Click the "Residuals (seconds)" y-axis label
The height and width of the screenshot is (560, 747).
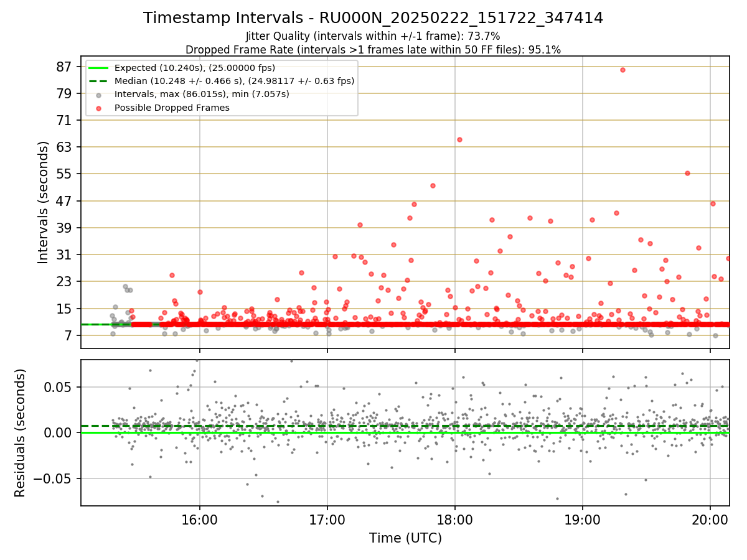(x=20, y=432)
